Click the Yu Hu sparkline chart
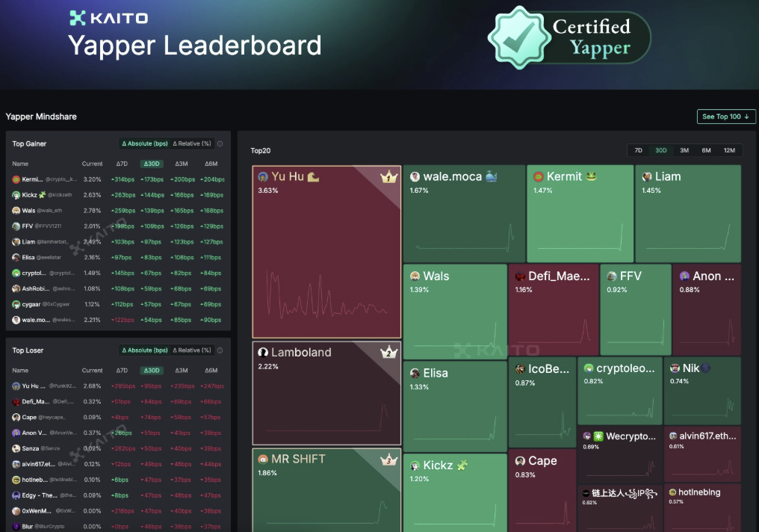759x532 pixels. click(326, 295)
